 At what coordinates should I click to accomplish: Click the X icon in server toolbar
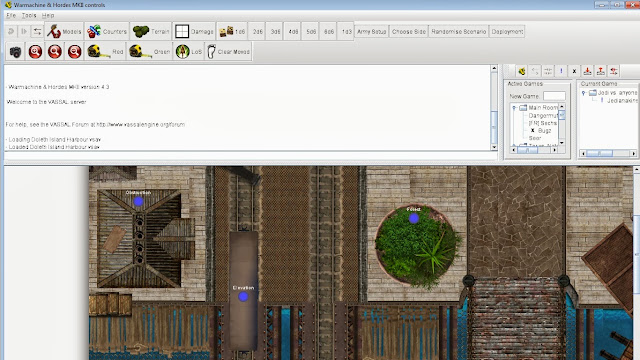click(x=574, y=71)
